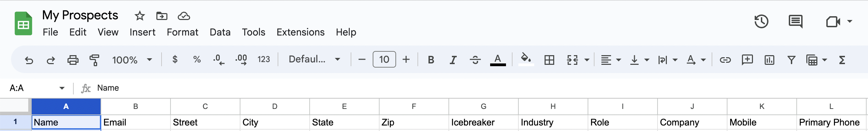Click the borders grid icon
This screenshot has height=131, width=868.
click(549, 60)
